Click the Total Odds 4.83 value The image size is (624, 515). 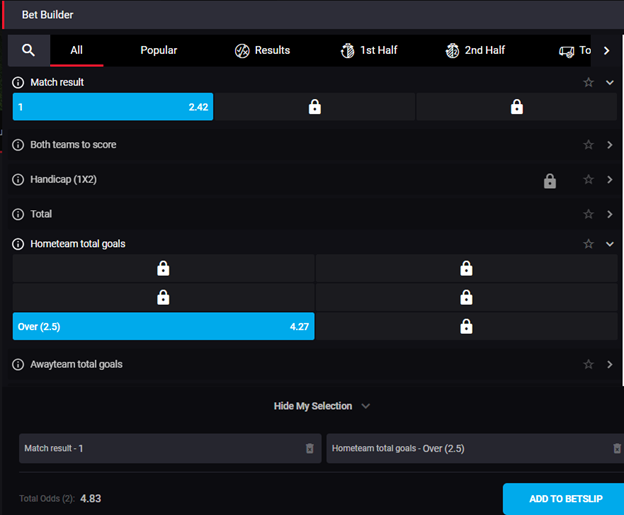(x=90, y=499)
